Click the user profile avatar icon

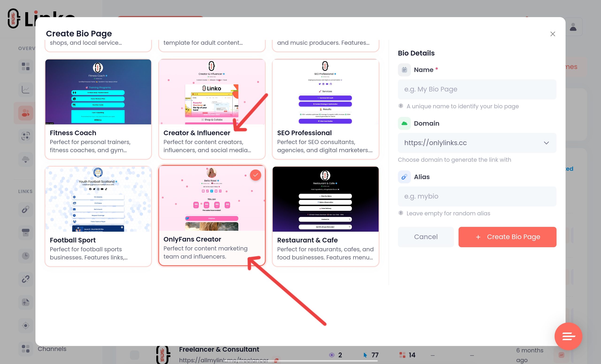(x=574, y=27)
